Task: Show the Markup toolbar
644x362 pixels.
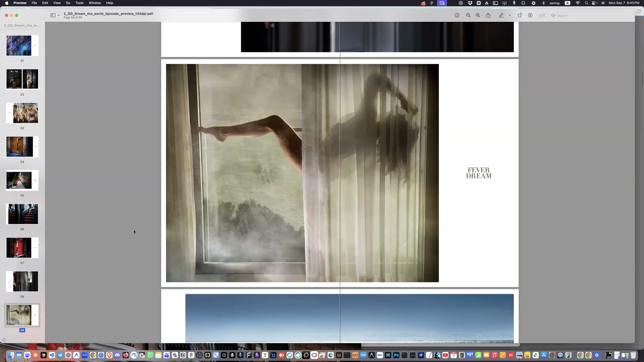Action: tap(530, 15)
